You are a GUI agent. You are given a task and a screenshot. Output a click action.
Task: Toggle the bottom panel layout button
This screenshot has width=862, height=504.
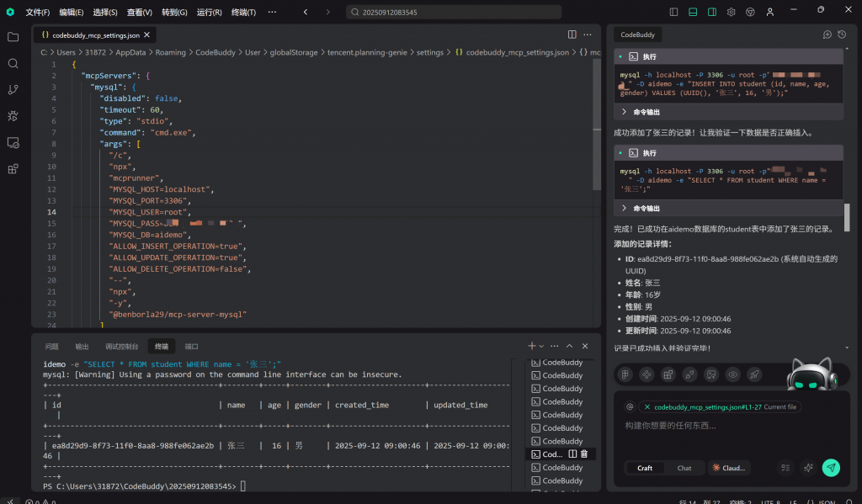click(693, 13)
